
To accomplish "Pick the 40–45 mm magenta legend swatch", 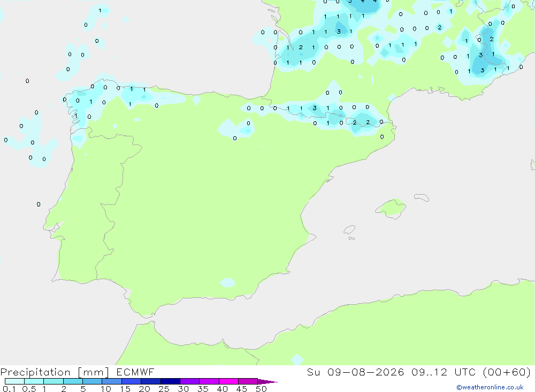I will [x=228, y=381].
